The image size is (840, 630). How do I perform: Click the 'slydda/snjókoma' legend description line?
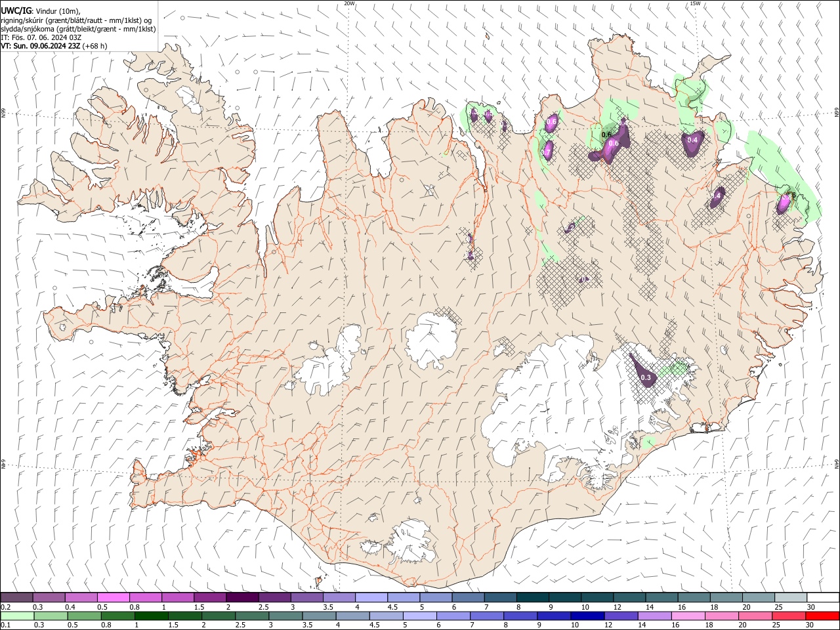(x=78, y=29)
